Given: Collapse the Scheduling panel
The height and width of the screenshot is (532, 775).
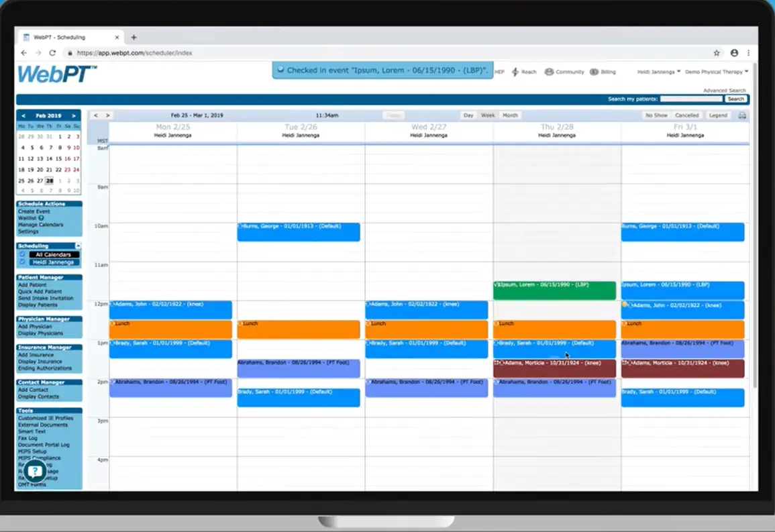Looking at the screenshot, I should point(78,246).
